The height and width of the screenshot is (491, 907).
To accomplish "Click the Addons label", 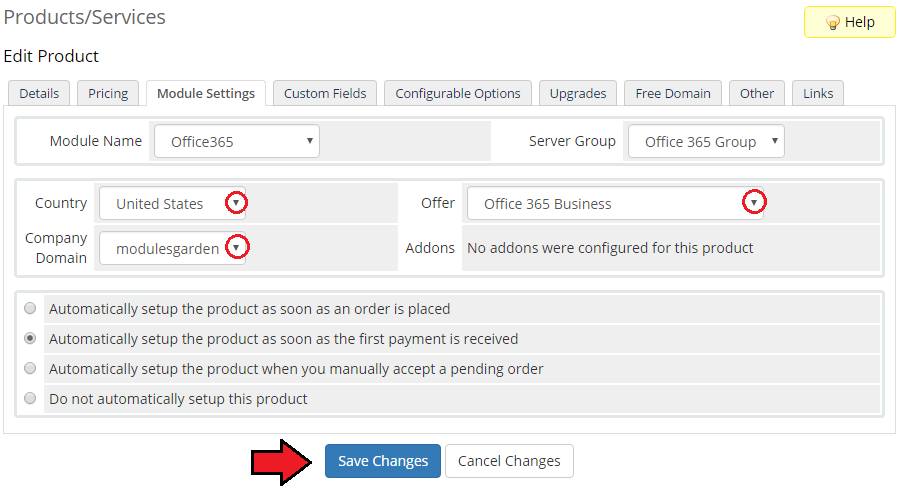I will 430,248.
